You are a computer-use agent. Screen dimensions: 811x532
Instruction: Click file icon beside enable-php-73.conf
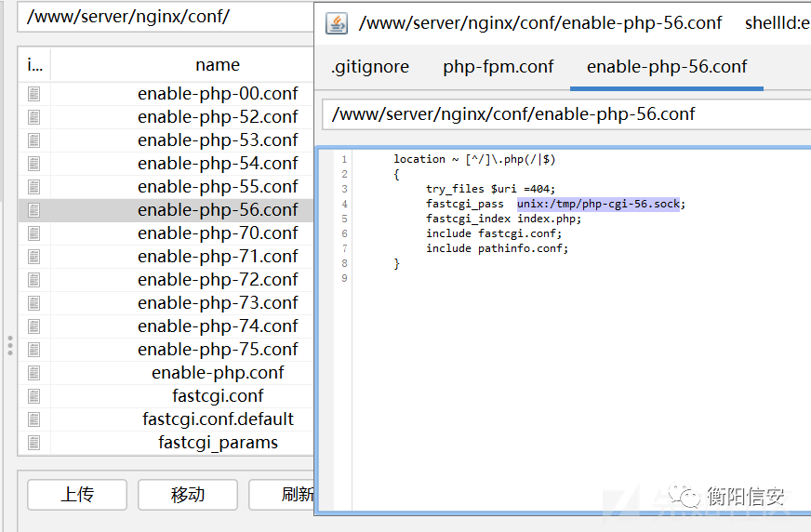click(33, 303)
